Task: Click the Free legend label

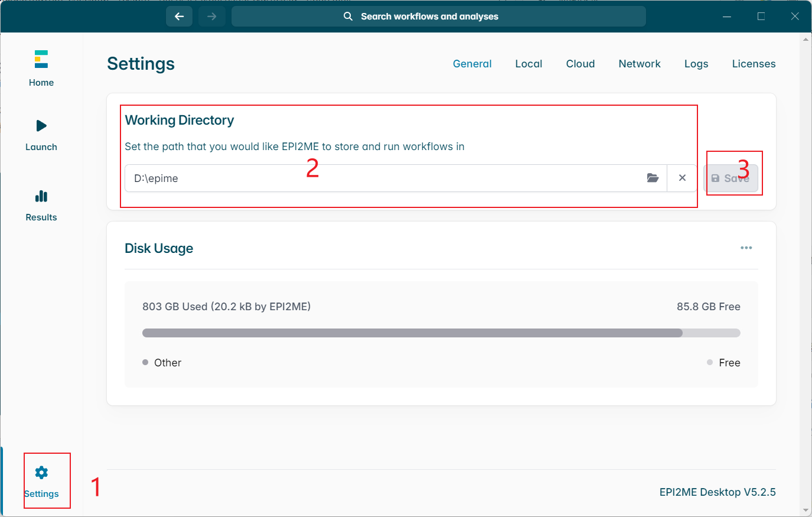Action: pyautogui.click(x=730, y=363)
